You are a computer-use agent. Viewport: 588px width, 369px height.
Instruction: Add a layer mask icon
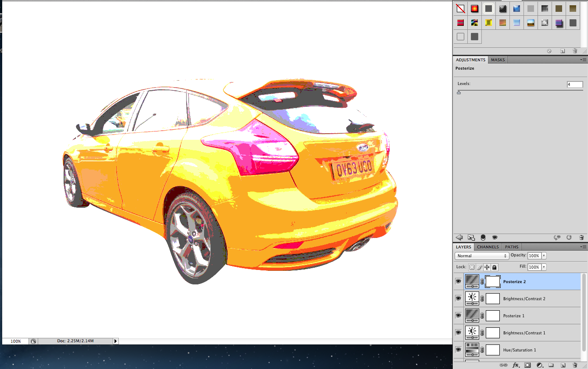[x=528, y=365]
